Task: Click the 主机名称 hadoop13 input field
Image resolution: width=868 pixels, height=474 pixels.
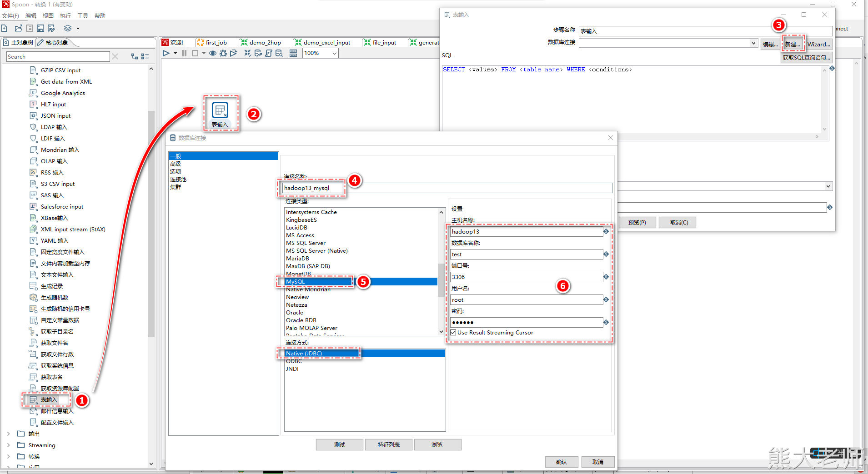Action: pyautogui.click(x=526, y=232)
